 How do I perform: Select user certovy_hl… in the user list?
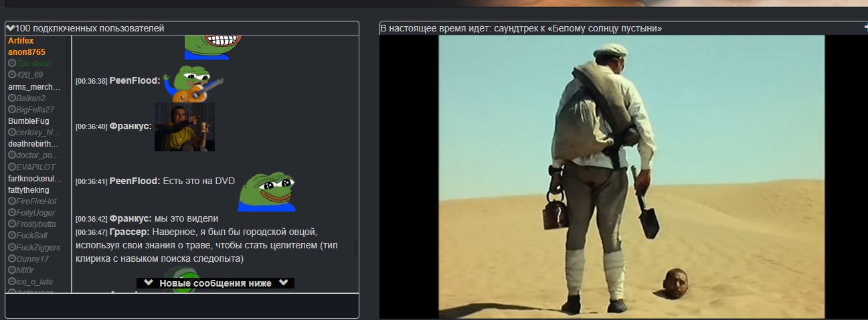[x=39, y=133]
